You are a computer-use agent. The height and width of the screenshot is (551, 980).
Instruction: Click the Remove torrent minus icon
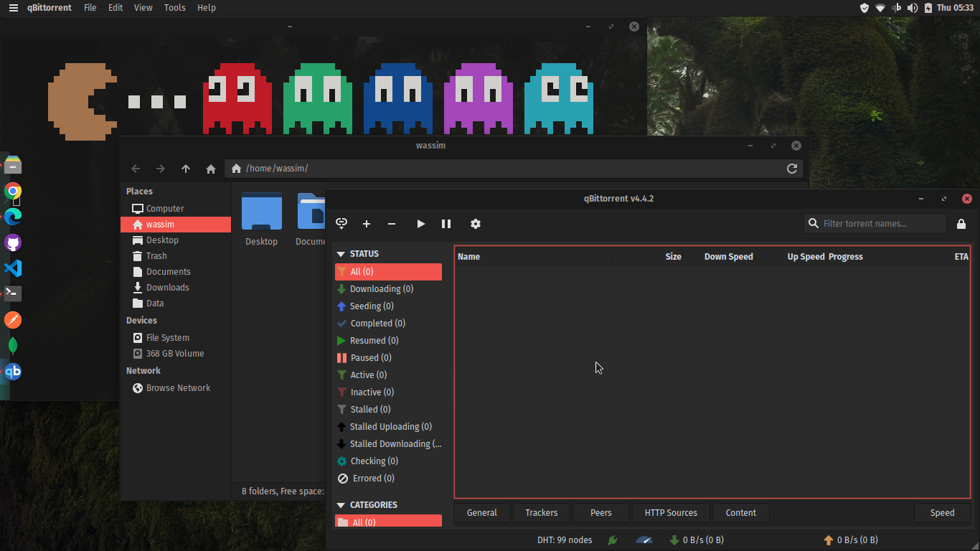coord(392,224)
